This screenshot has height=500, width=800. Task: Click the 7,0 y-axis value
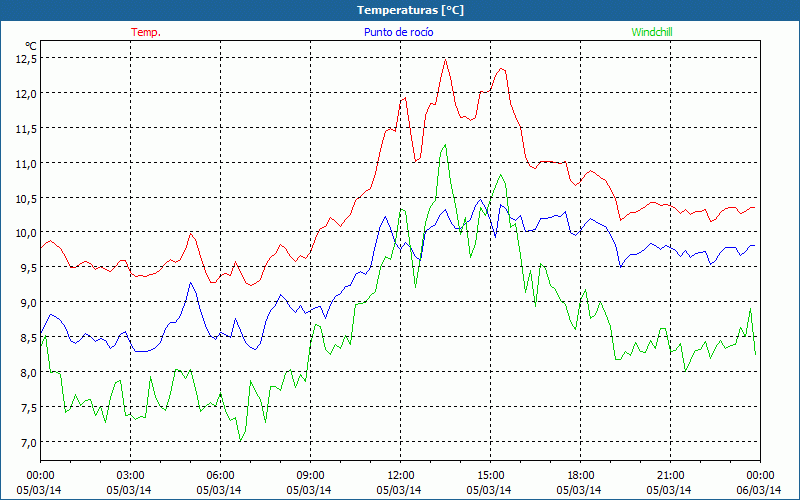29,442
